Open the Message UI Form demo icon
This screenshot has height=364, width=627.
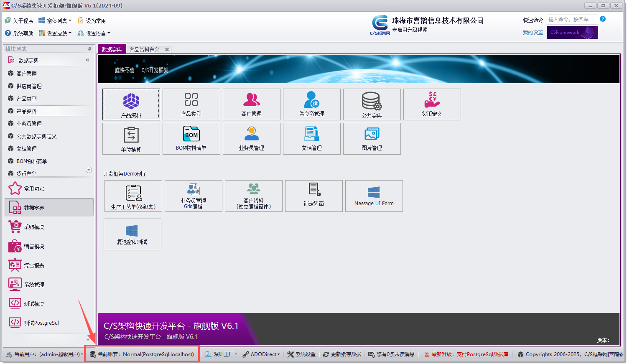point(374,196)
